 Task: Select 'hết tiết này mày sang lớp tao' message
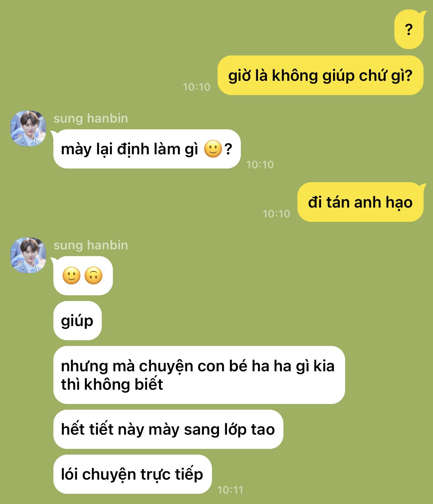(x=168, y=429)
